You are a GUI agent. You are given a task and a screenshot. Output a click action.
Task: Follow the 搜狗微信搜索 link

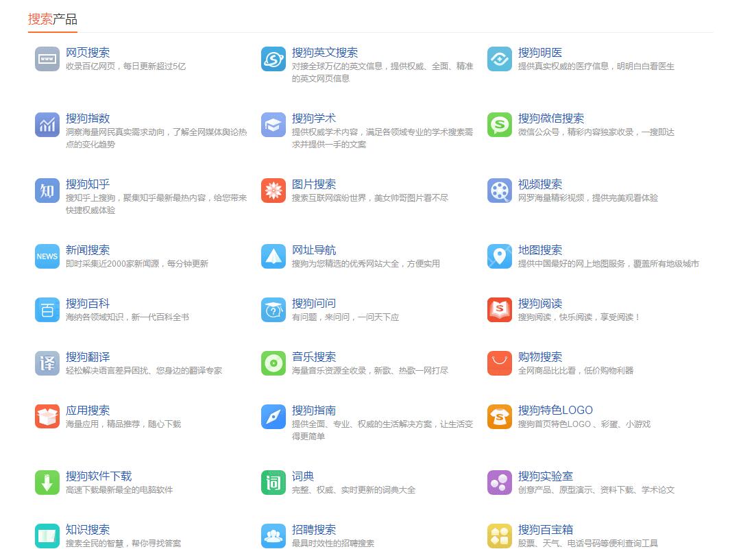tap(551, 119)
